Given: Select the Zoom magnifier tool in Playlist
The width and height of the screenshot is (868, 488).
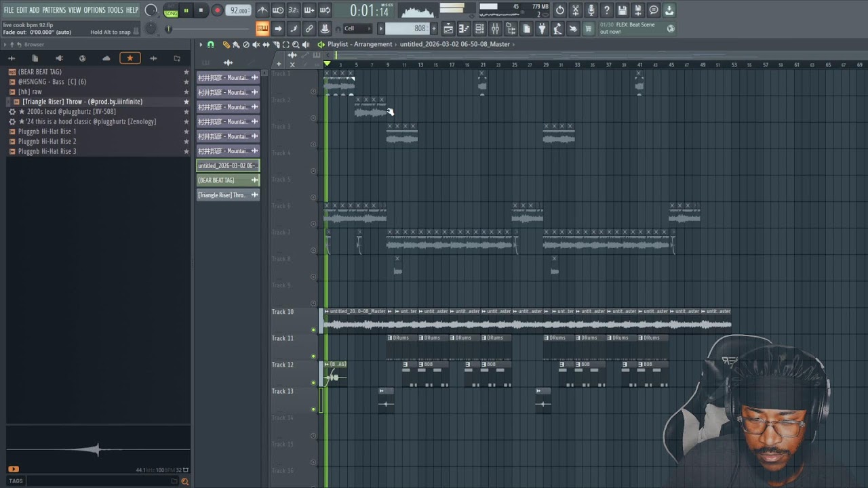Looking at the screenshot, I should tap(296, 45).
